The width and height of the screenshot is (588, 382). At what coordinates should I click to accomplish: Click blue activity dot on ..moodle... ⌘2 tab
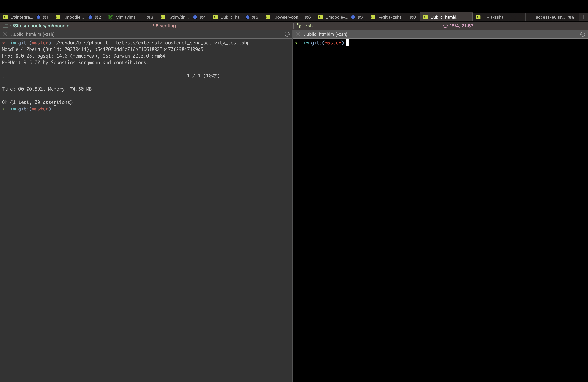[x=90, y=17]
